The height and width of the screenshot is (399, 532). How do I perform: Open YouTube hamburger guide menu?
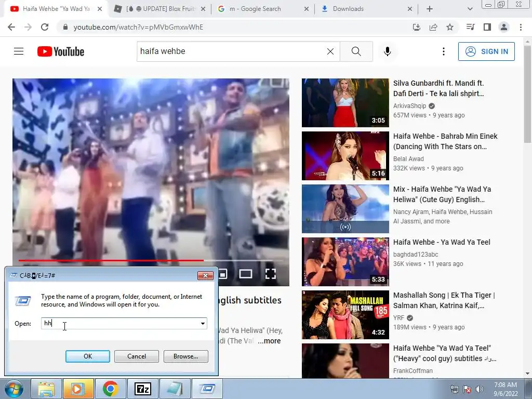(19, 51)
